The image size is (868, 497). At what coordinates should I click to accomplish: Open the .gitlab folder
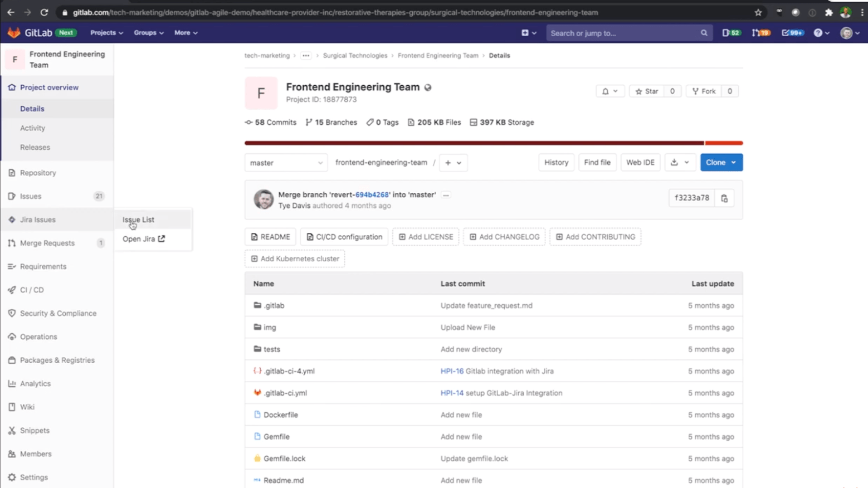[274, 305]
